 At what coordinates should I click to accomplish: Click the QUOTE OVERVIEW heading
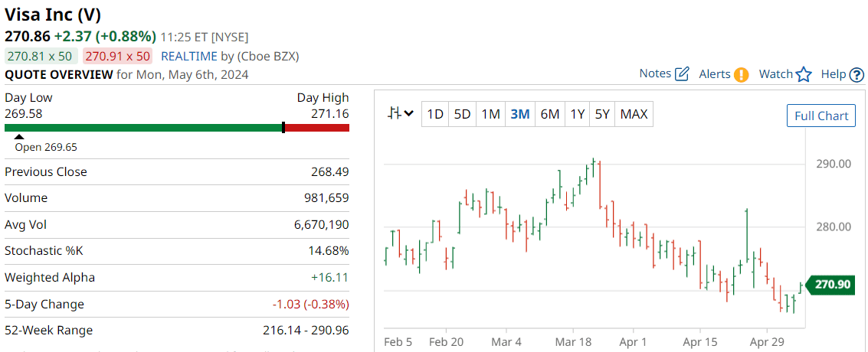[59, 74]
